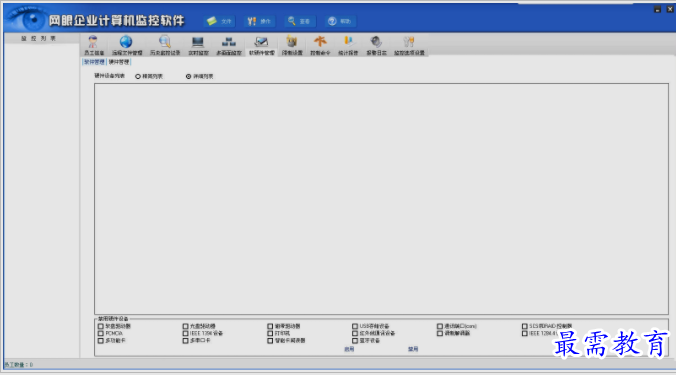Select the simple list (精简列表) radio button
The height and width of the screenshot is (375, 676).
pos(138,76)
